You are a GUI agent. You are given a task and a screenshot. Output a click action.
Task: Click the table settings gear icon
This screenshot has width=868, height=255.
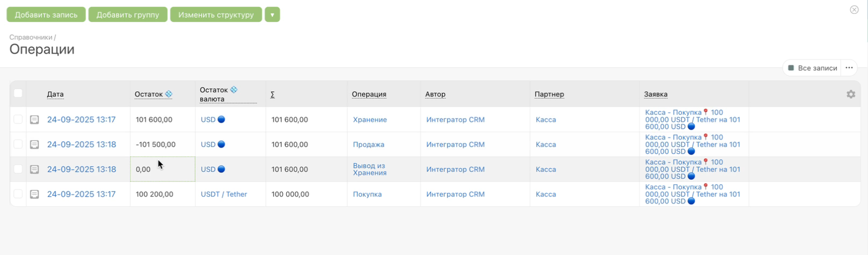click(851, 94)
